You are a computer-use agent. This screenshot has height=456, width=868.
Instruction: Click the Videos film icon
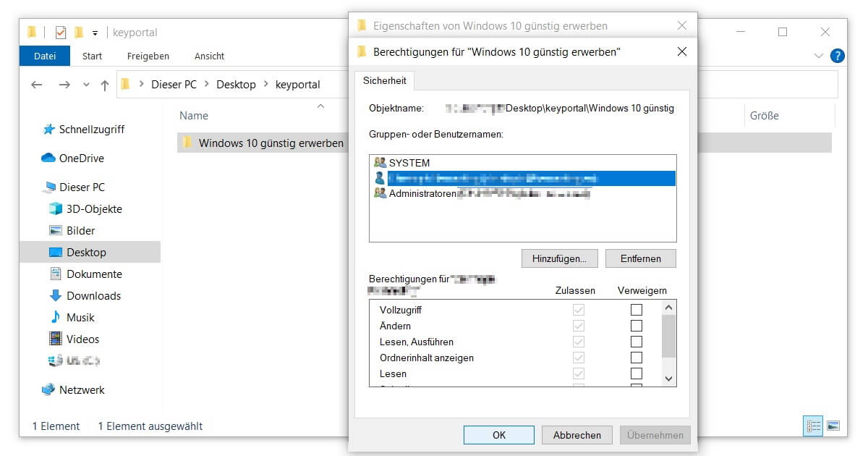click(x=56, y=339)
